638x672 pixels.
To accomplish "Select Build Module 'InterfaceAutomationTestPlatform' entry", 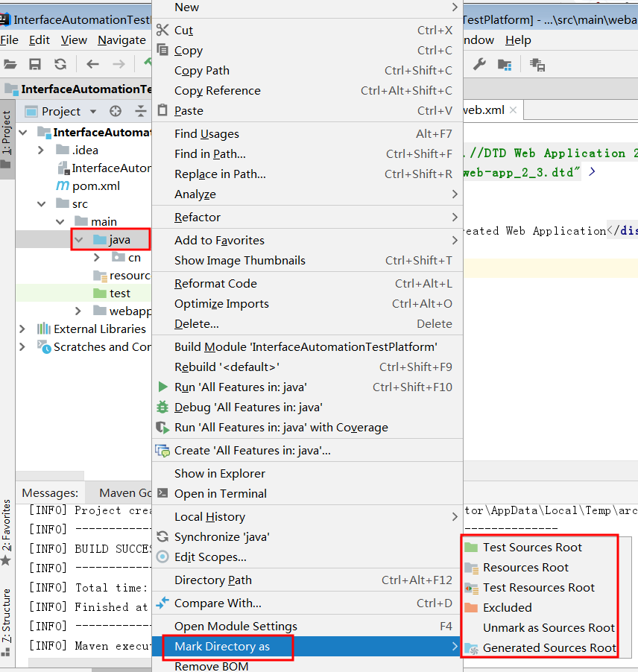I will [x=307, y=346].
